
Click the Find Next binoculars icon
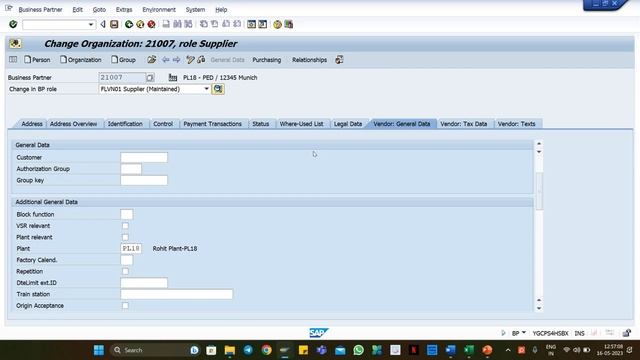188,24
